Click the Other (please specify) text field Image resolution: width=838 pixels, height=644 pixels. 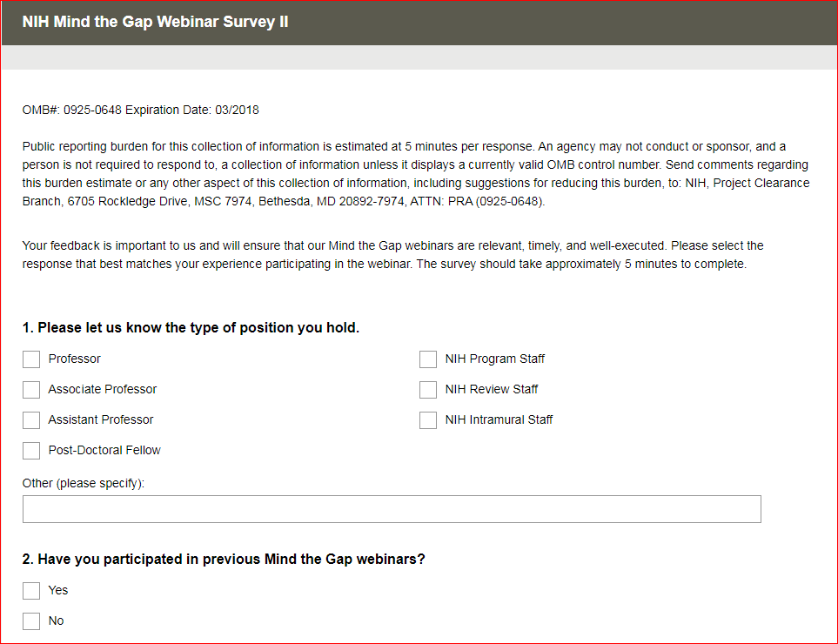pyautogui.click(x=392, y=509)
